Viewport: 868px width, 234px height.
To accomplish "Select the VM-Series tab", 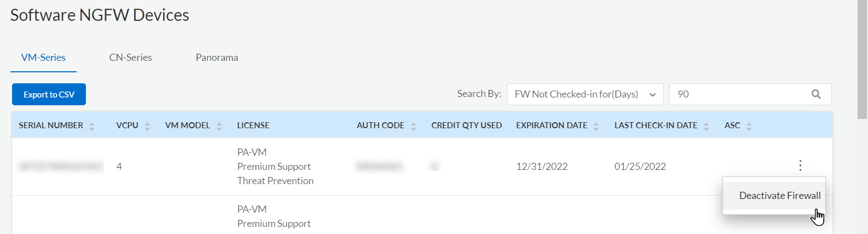I will tap(43, 58).
